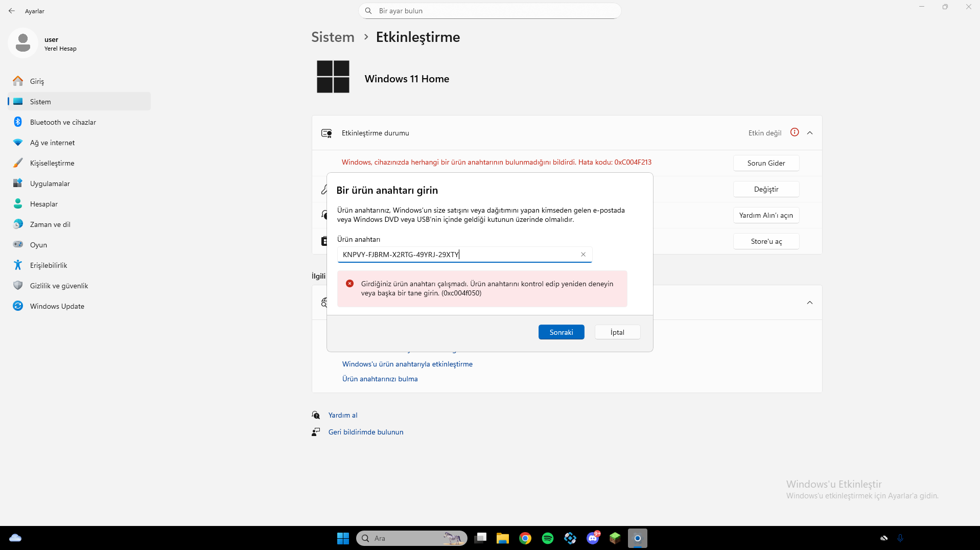The height and width of the screenshot is (550, 980).
Task: Click the red info icon beside Etkin değil
Action: click(x=795, y=132)
